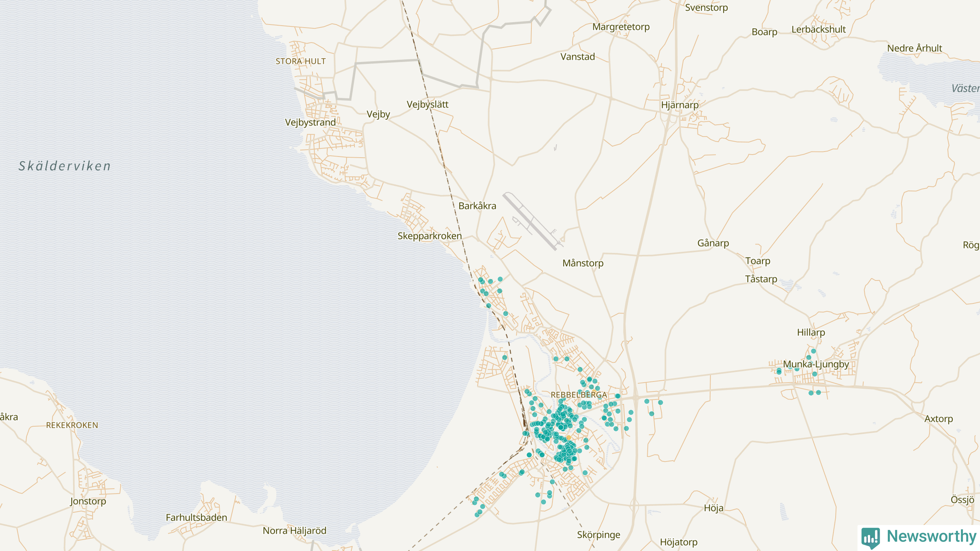Click the Barkåkra place label
Viewport: 980px width, 551px height.
tap(477, 206)
